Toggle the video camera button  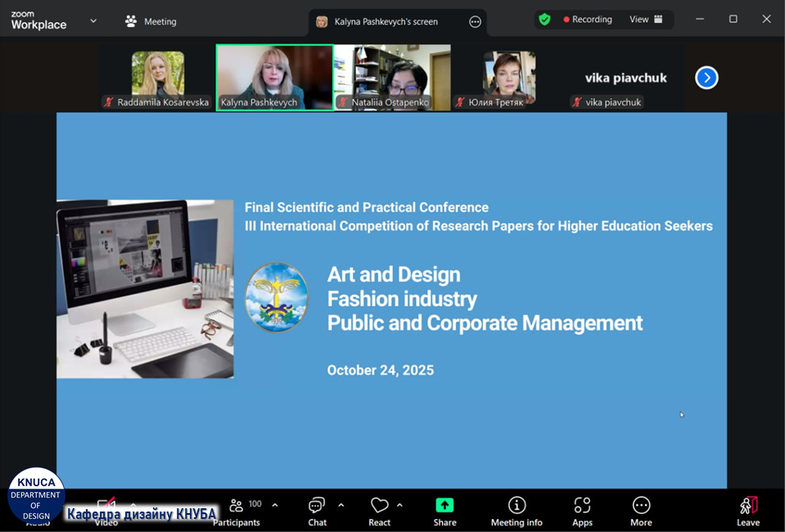pyautogui.click(x=106, y=505)
